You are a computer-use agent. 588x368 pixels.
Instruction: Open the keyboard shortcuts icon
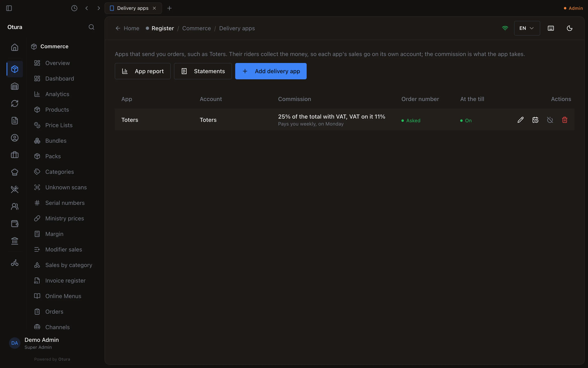[x=551, y=28]
